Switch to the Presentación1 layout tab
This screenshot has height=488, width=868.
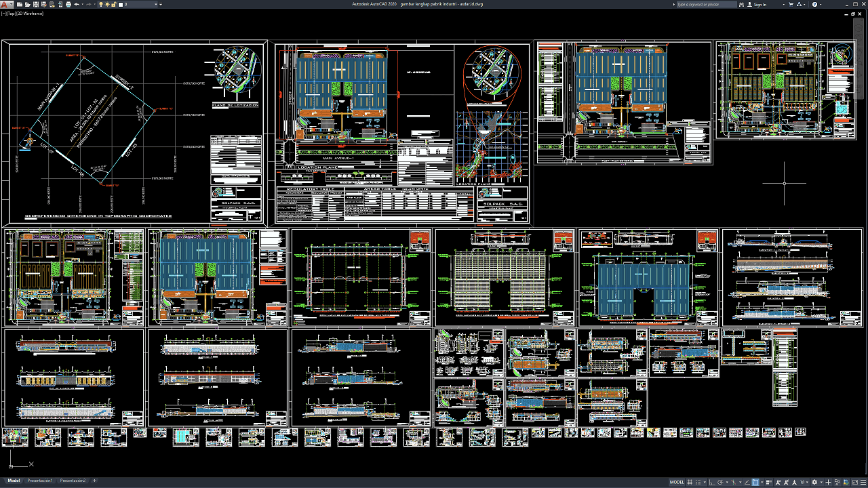click(x=40, y=481)
